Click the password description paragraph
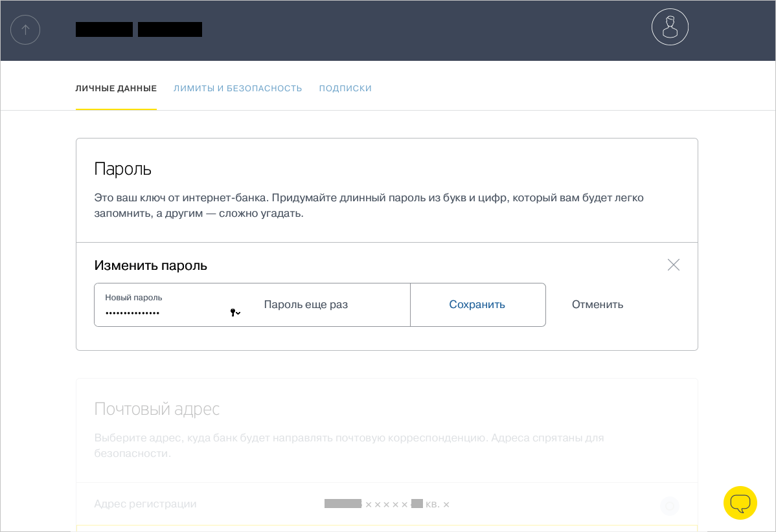This screenshot has height=532, width=776. coord(369,206)
